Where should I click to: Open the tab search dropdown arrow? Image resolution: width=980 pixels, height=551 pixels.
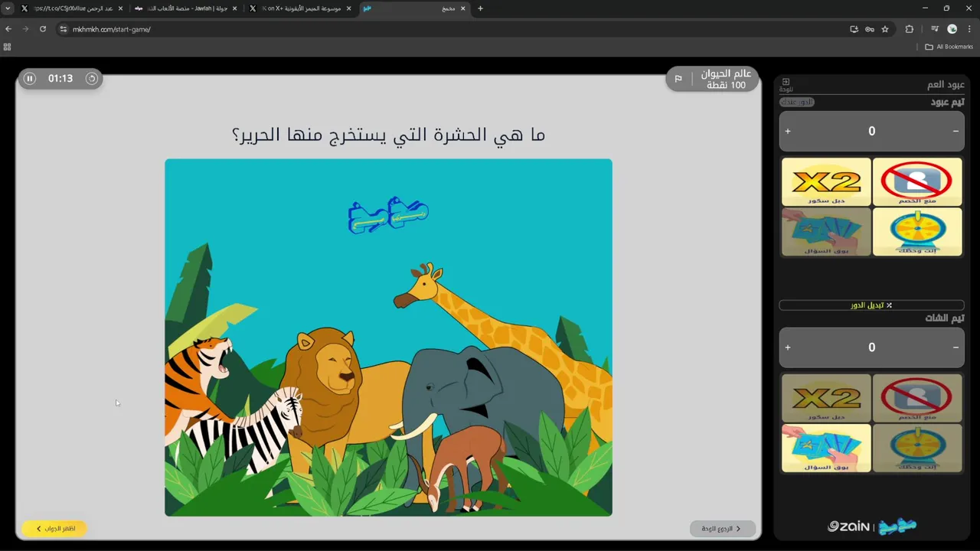(x=8, y=8)
